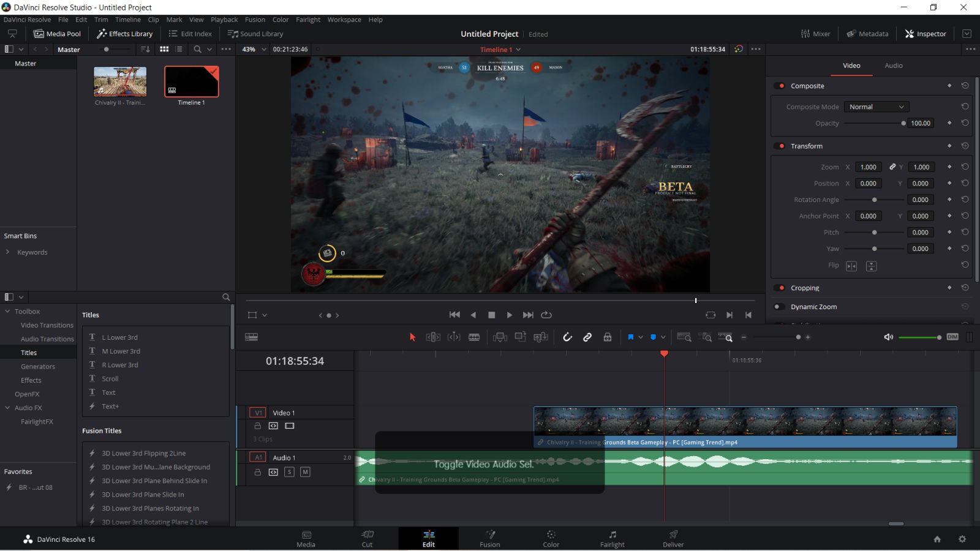Viewport: 980px width, 551px height.
Task: Select the arrow Selection Mode tool
Action: 412,337
